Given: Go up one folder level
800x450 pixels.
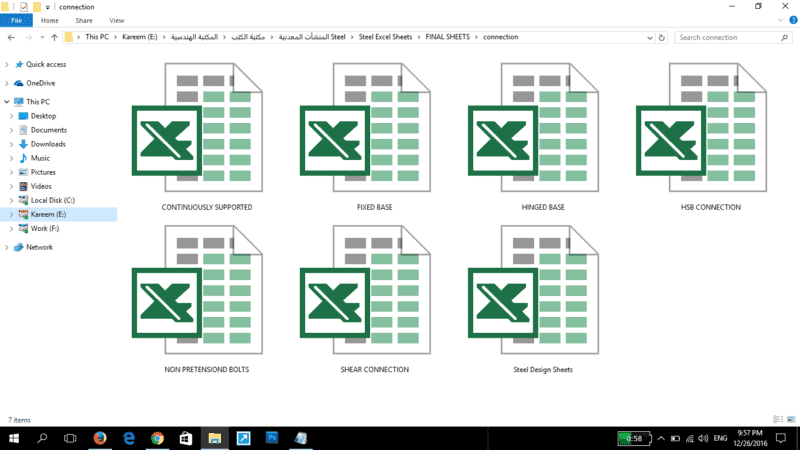Looking at the screenshot, I should (54, 37).
